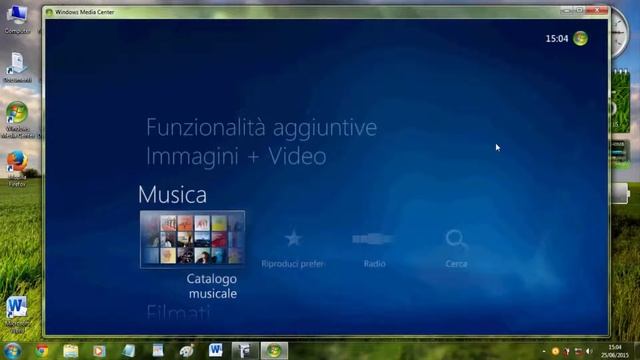Open the taskbar date and time
This screenshot has height=360, width=640.
pos(615,351)
